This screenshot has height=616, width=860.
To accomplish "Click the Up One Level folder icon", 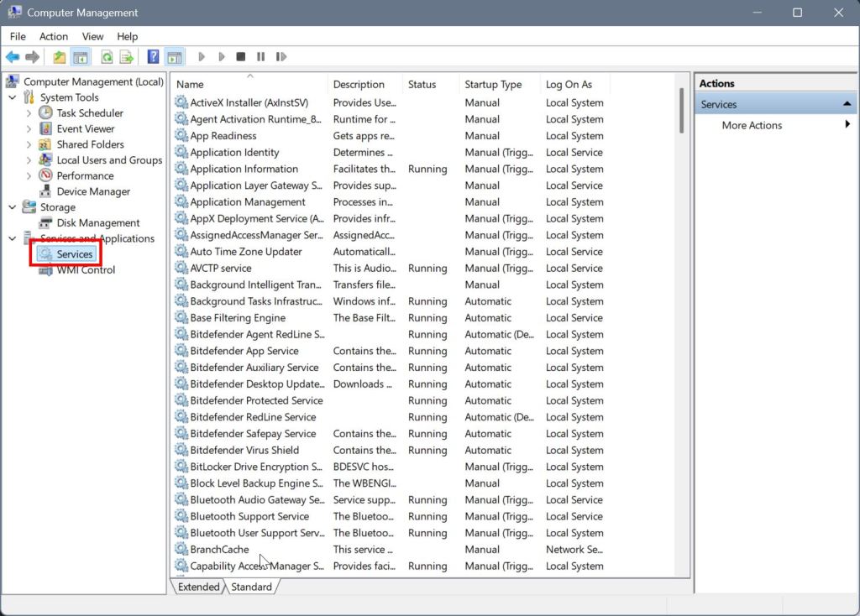I will pyautogui.click(x=60, y=56).
